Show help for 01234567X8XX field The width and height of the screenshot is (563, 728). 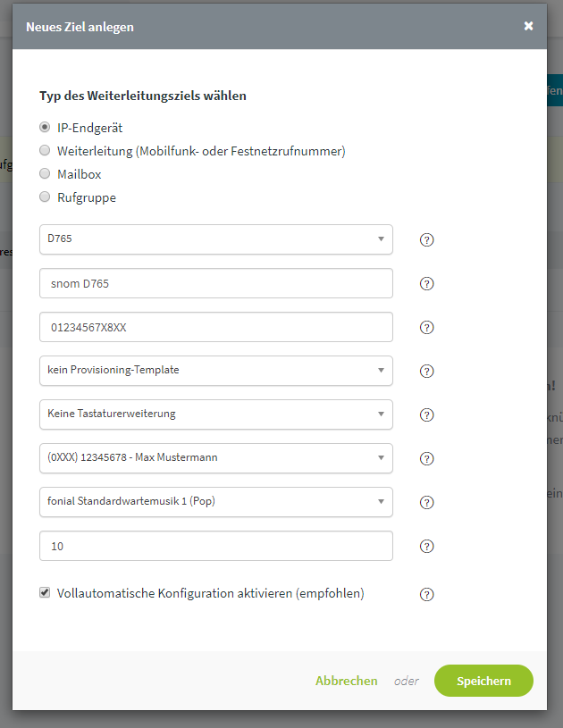click(426, 327)
